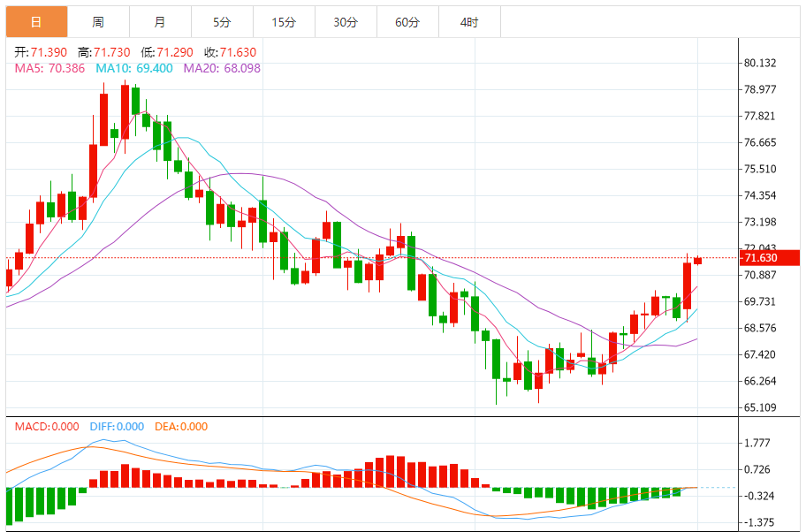Click the 74.354 price axis label
806x532 pixels.
point(760,195)
